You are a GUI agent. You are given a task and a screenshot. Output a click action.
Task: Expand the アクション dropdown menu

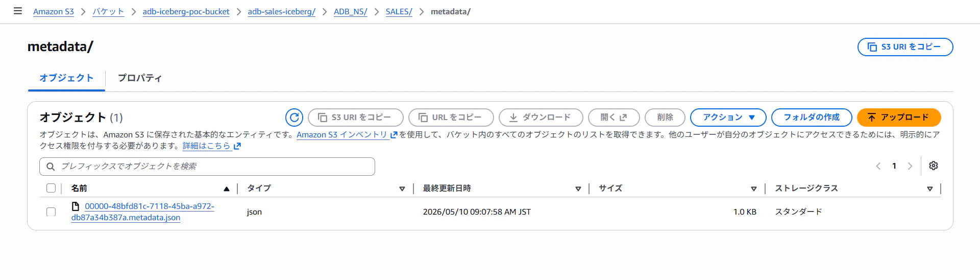tap(728, 118)
